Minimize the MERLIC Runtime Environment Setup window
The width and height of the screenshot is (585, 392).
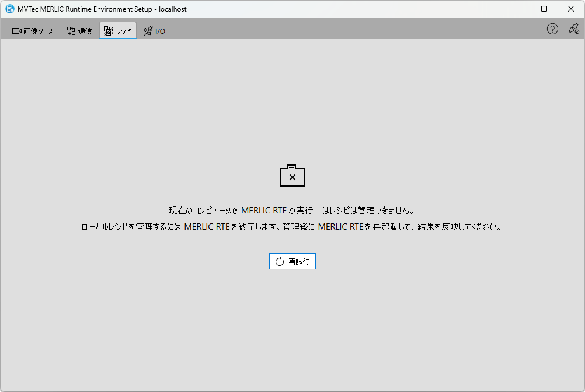[517, 9]
